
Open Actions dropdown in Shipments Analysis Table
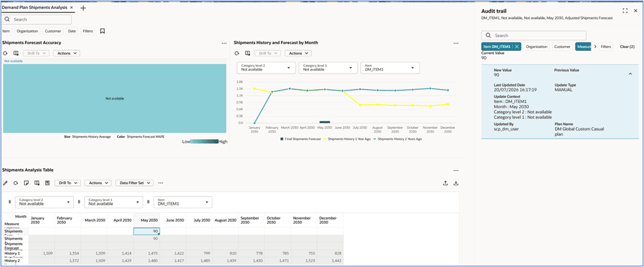98,183
